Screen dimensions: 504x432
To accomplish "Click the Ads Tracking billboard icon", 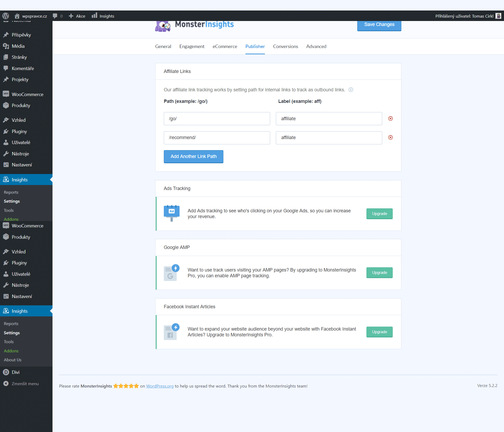I will [172, 213].
